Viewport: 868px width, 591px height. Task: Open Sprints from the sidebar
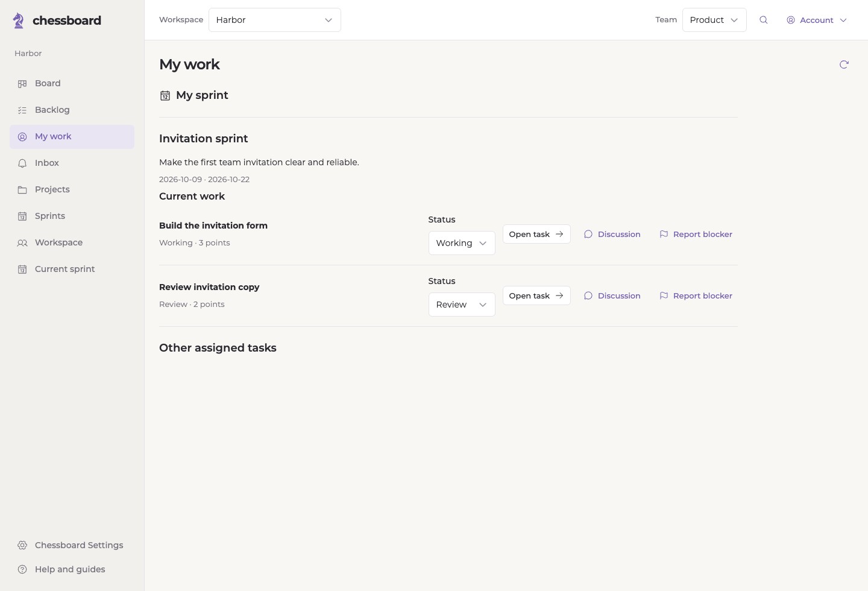72,216
